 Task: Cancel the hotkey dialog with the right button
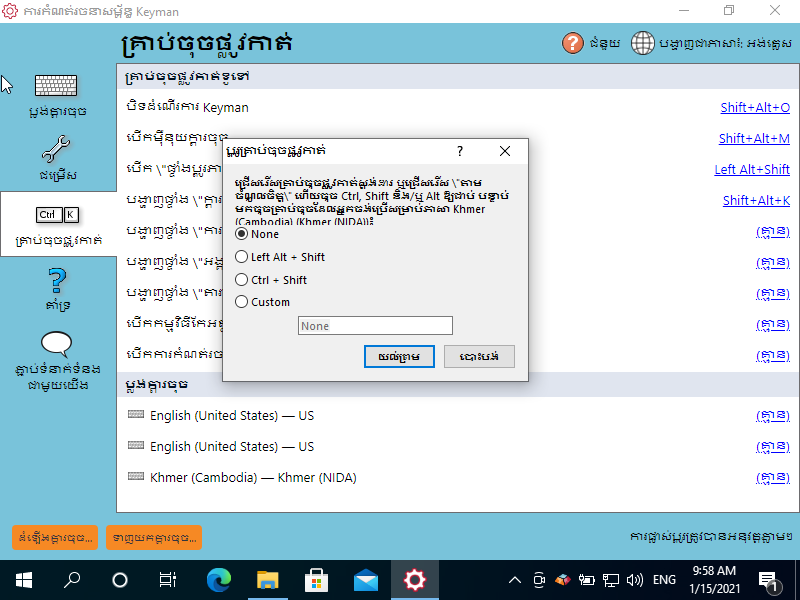479,357
